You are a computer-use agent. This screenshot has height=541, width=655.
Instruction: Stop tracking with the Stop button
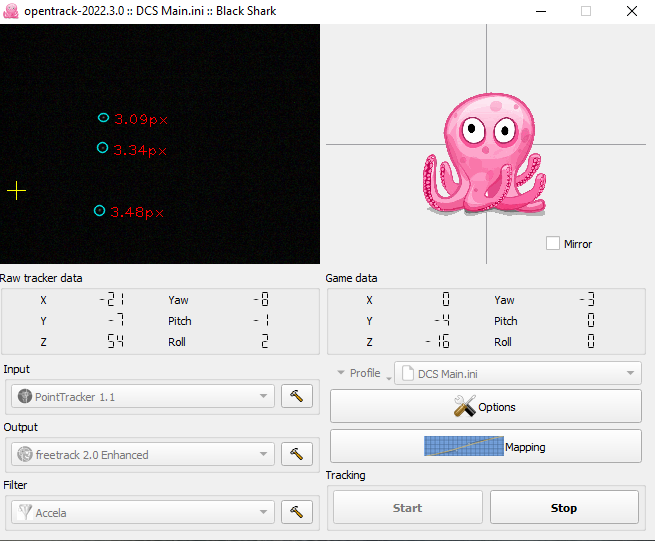564,508
